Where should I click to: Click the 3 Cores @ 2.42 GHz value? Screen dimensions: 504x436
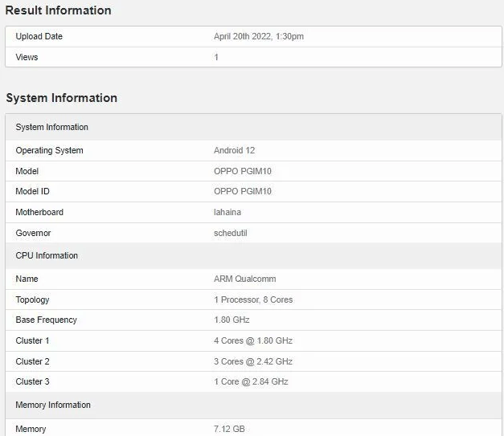tap(253, 361)
